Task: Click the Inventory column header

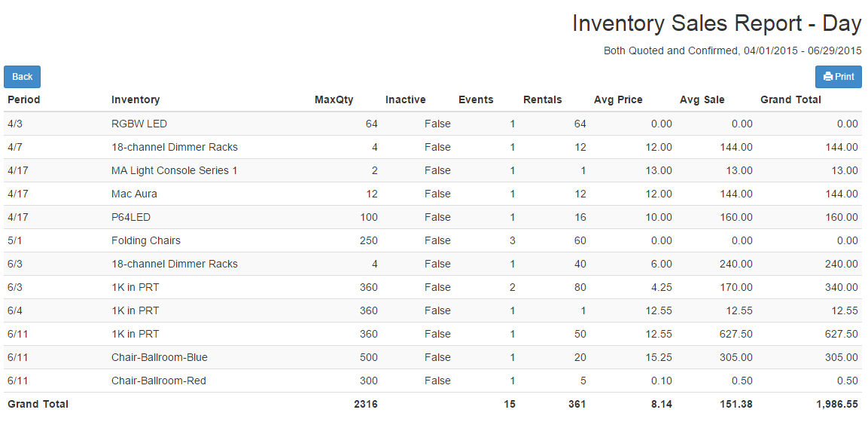Action: 136,99
